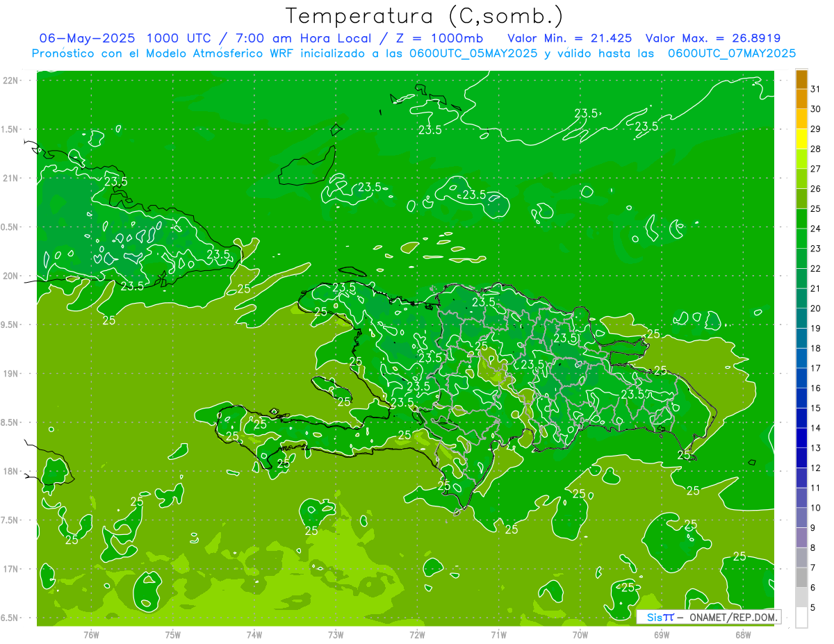Click the "22N" latitude axis label
The height and width of the screenshot is (644, 834).
click(x=11, y=81)
